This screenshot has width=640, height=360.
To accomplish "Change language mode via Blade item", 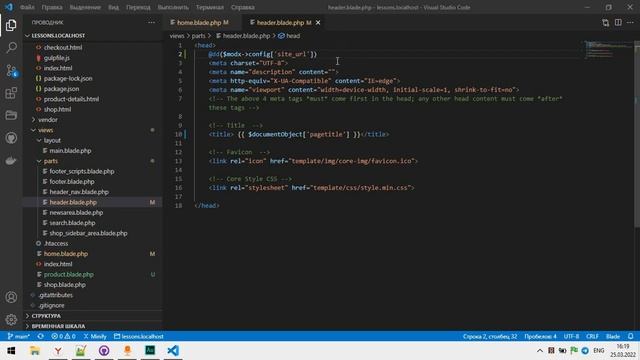I will pyautogui.click(x=613, y=336).
